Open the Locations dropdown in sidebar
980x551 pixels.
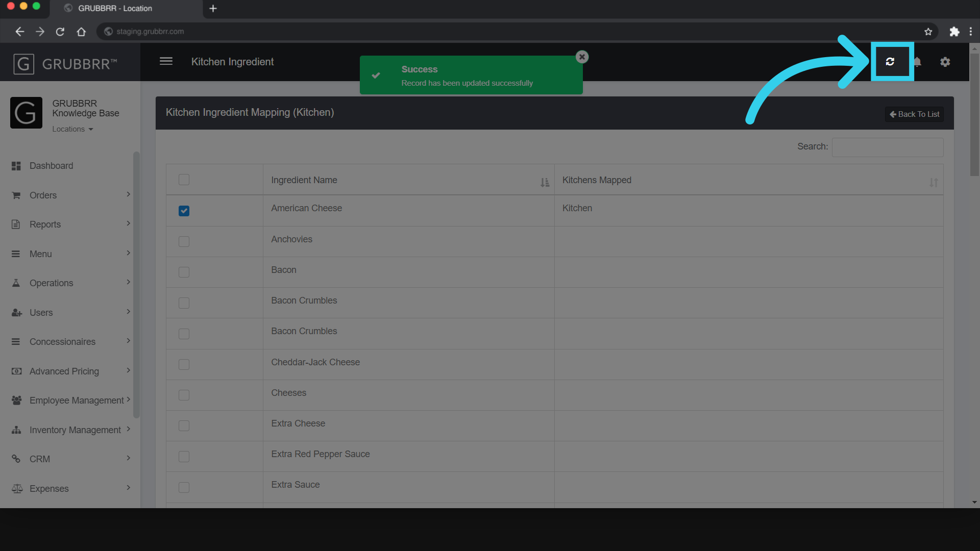click(x=72, y=129)
